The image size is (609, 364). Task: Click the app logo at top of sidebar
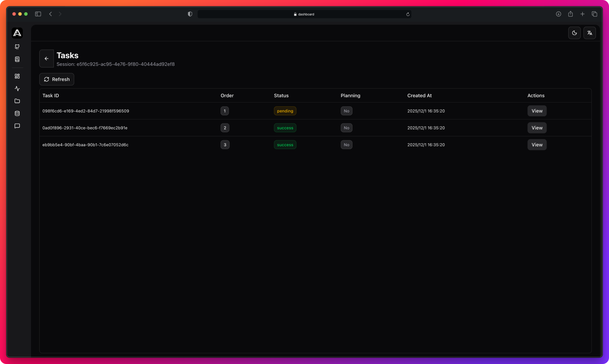point(17,33)
